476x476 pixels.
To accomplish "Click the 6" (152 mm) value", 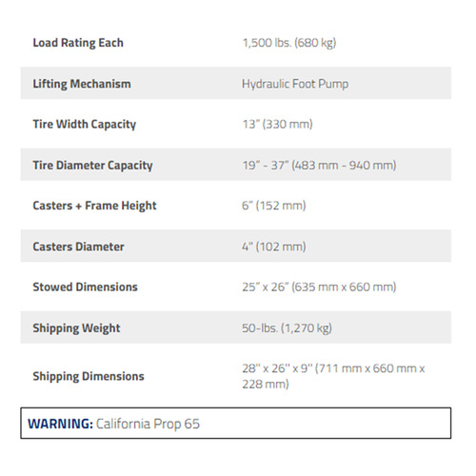I will pos(274,206).
